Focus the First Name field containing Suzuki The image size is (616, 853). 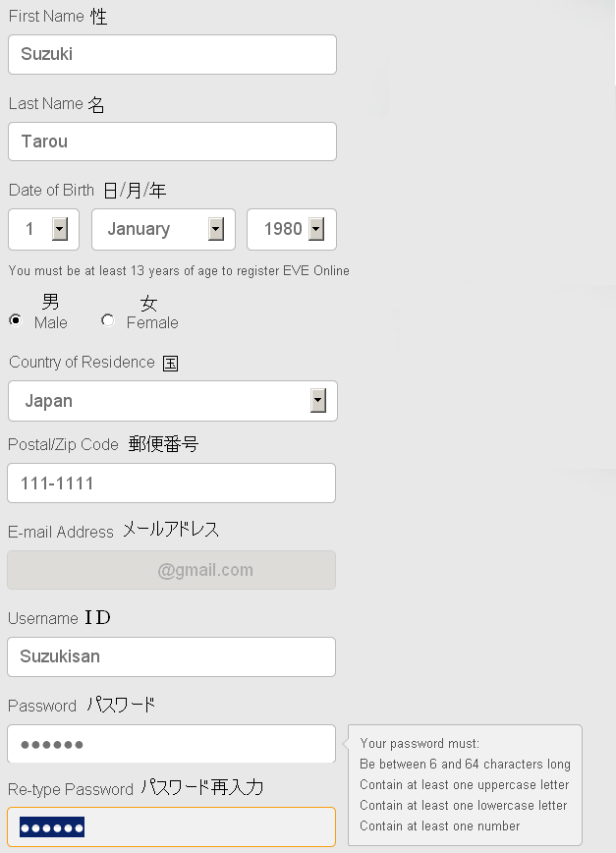172,55
